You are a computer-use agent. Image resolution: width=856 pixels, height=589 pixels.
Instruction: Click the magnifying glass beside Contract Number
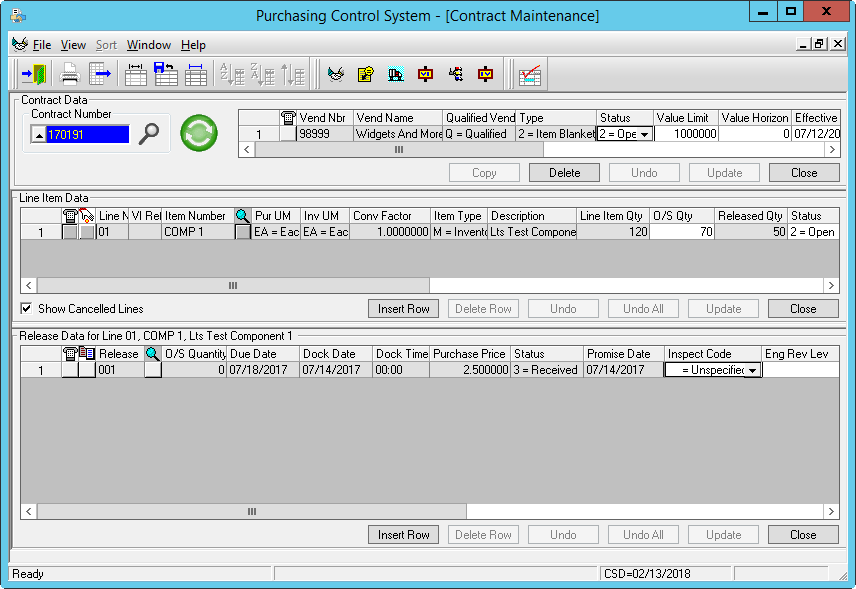(x=148, y=134)
